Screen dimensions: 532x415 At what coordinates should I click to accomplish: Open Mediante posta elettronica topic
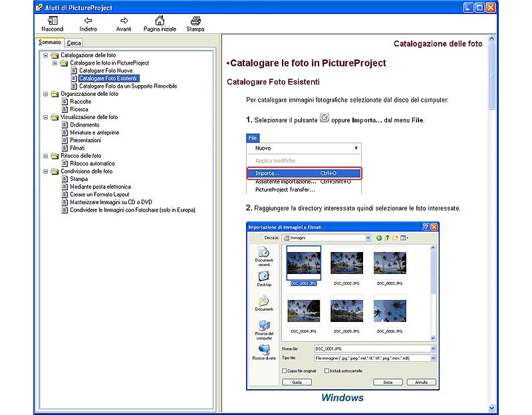[x=100, y=187]
